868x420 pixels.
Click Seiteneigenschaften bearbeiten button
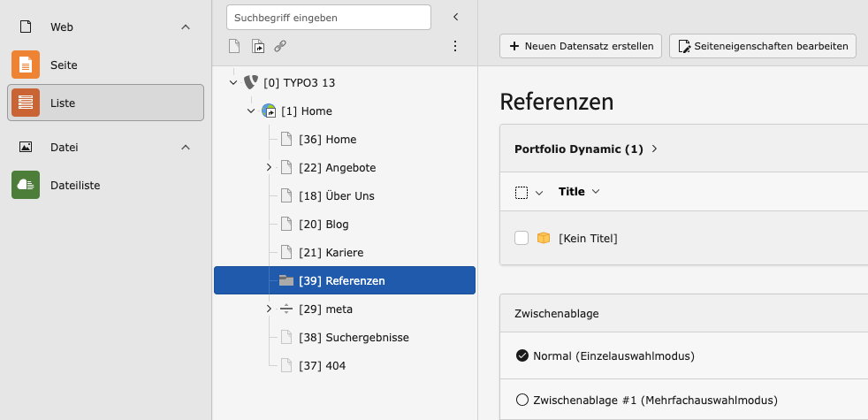tap(763, 46)
